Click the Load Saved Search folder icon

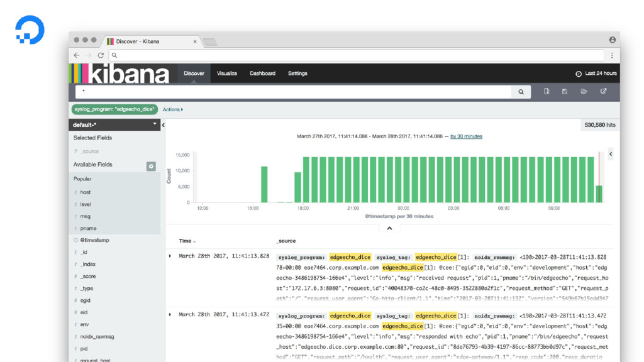pyautogui.click(x=584, y=92)
